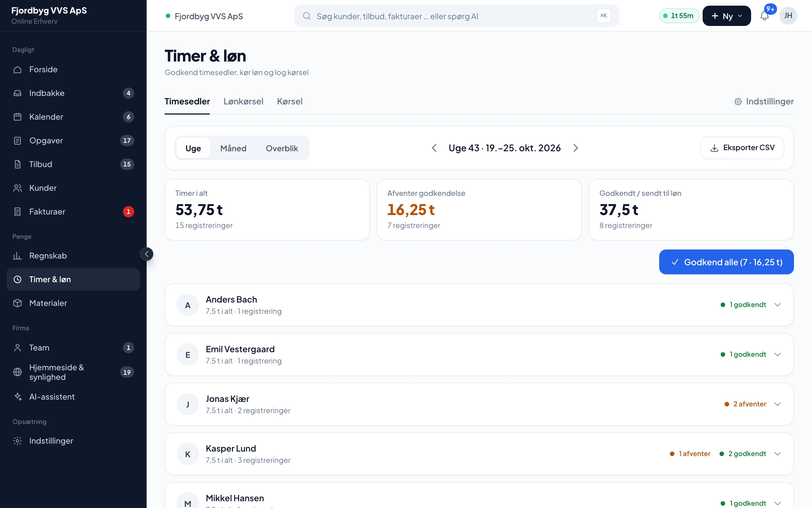Open AI-assistent sparkle icon
Image resolution: width=812 pixels, height=508 pixels.
point(17,397)
